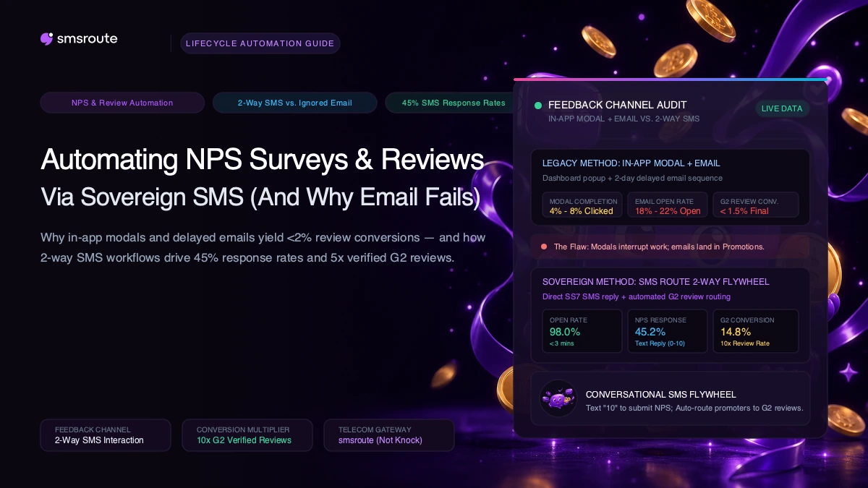Click the "<3 mins" caption under Open Rate
The image size is (868, 488).
(563, 343)
